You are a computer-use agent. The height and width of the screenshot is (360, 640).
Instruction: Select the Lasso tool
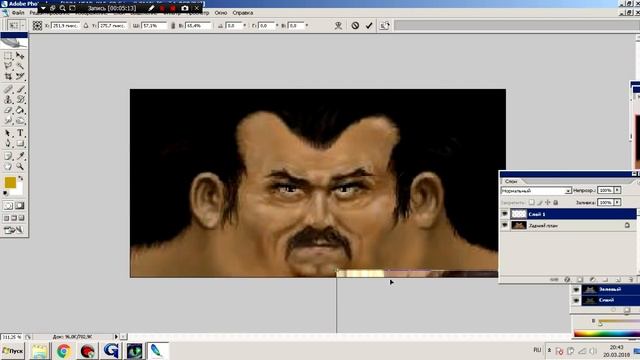8,66
